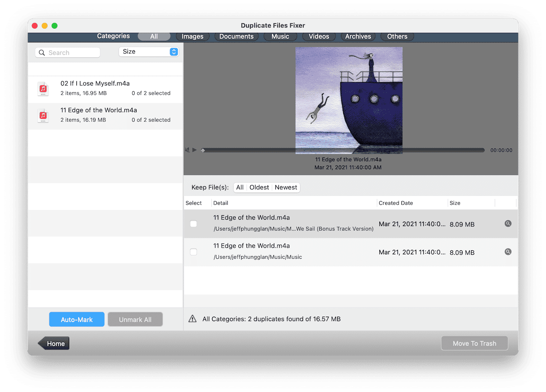Click the Categories label in the tab bar
The image size is (546, 392).
pos(114,36)
